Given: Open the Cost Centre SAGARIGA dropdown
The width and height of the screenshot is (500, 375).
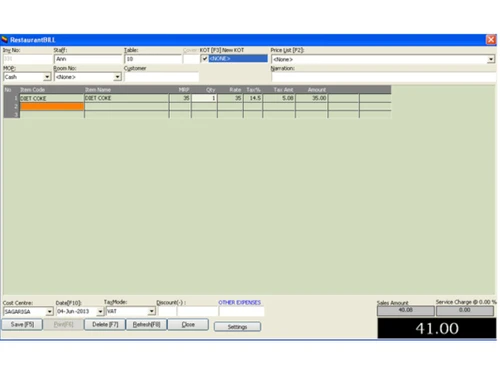Looking at the screenshot, I should click(49, 311).
